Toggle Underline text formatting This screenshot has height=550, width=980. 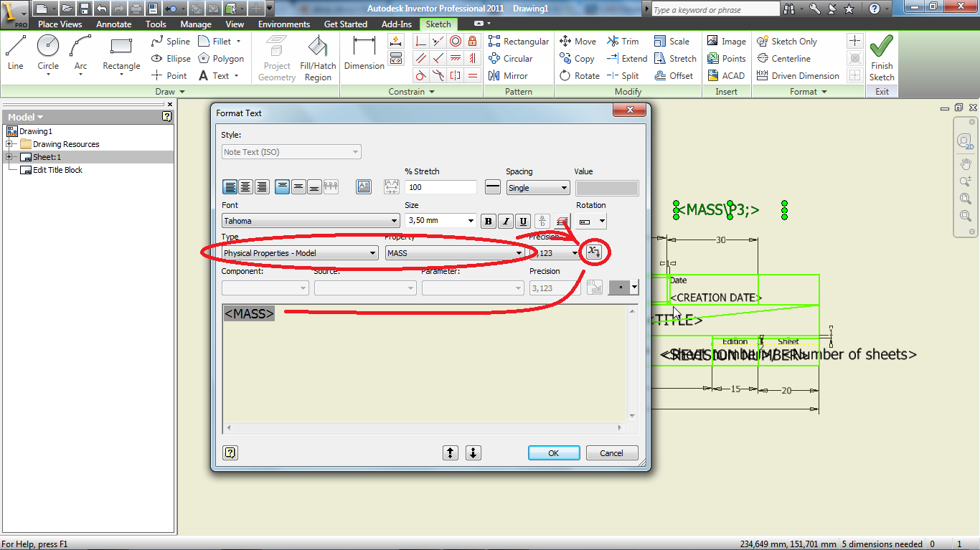[523, 221]
